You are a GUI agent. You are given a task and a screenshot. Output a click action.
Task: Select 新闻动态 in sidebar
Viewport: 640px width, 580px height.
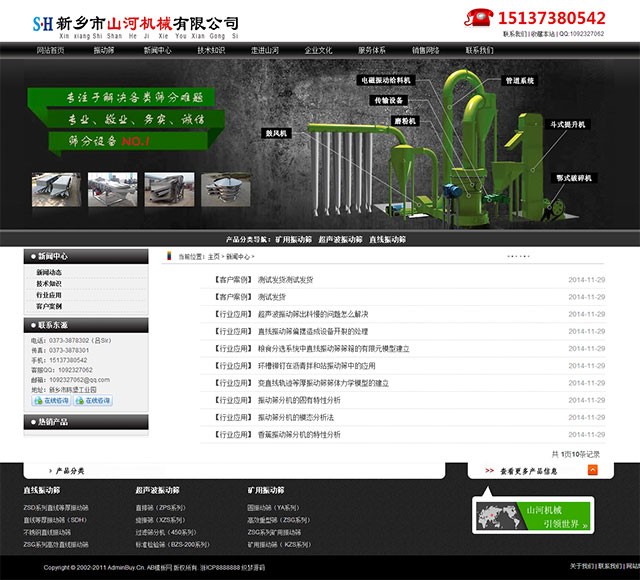49,272
